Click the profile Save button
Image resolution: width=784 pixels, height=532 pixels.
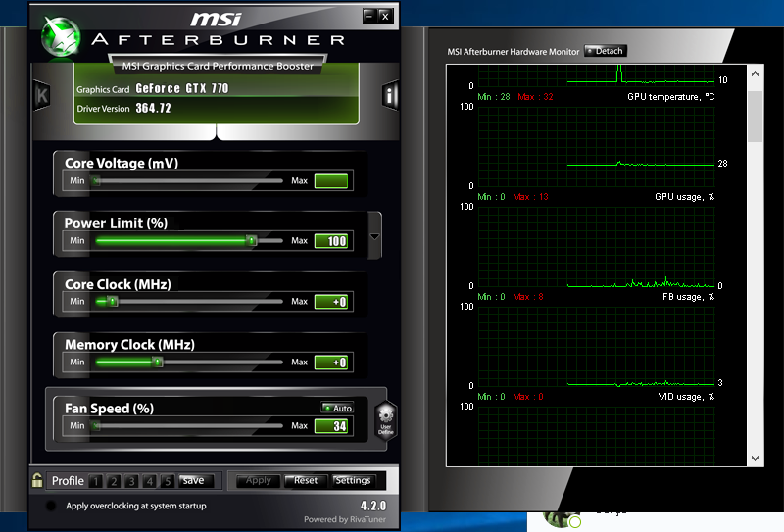pos(196,480)
